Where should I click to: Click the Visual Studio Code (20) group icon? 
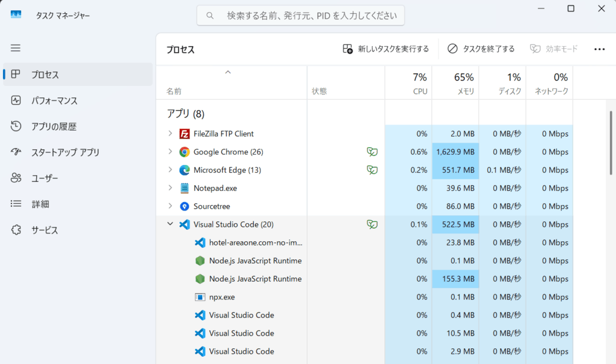(184, 224)
